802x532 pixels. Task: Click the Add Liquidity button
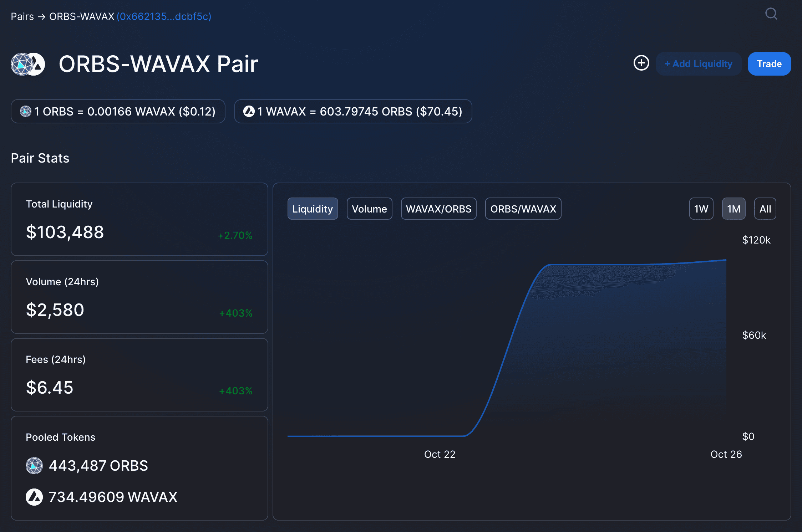click(x=699, y=64)
